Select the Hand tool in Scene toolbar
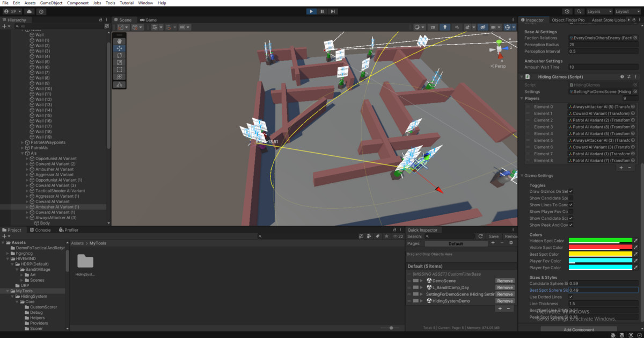The image size is (644, 338). pos(119,40)
